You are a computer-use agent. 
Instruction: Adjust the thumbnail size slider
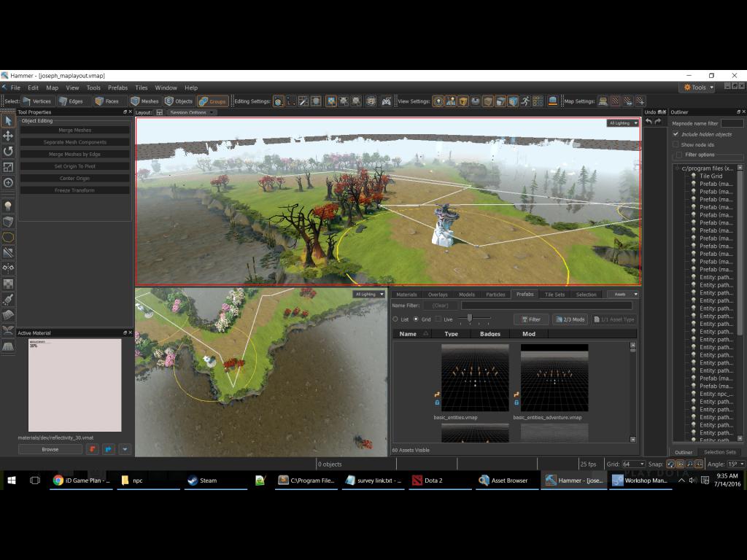[x=470, y=318]
